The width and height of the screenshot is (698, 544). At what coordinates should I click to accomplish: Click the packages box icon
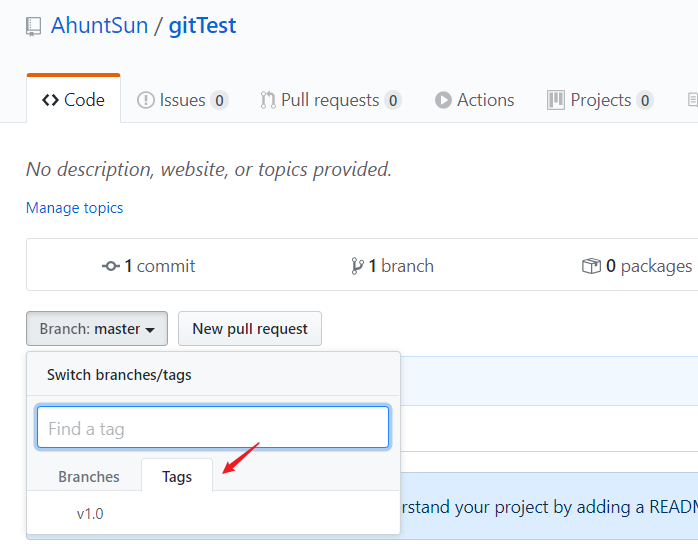pyautogui.click(x=592, y=266)
